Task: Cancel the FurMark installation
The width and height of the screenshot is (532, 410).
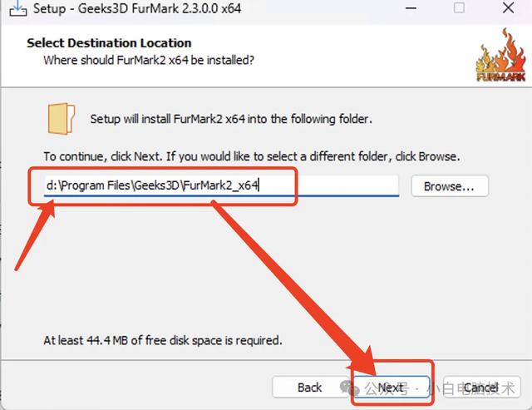Action: click(481, 387)
